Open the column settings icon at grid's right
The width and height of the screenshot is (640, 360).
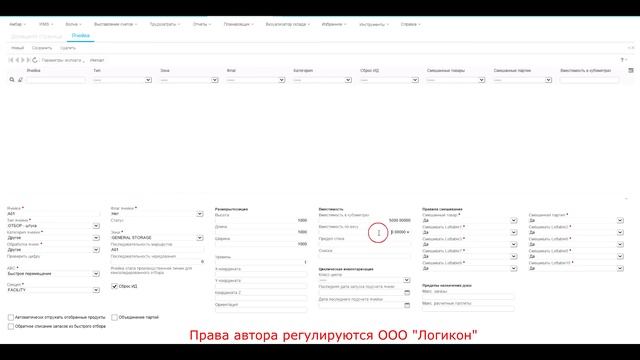point(631,71)
